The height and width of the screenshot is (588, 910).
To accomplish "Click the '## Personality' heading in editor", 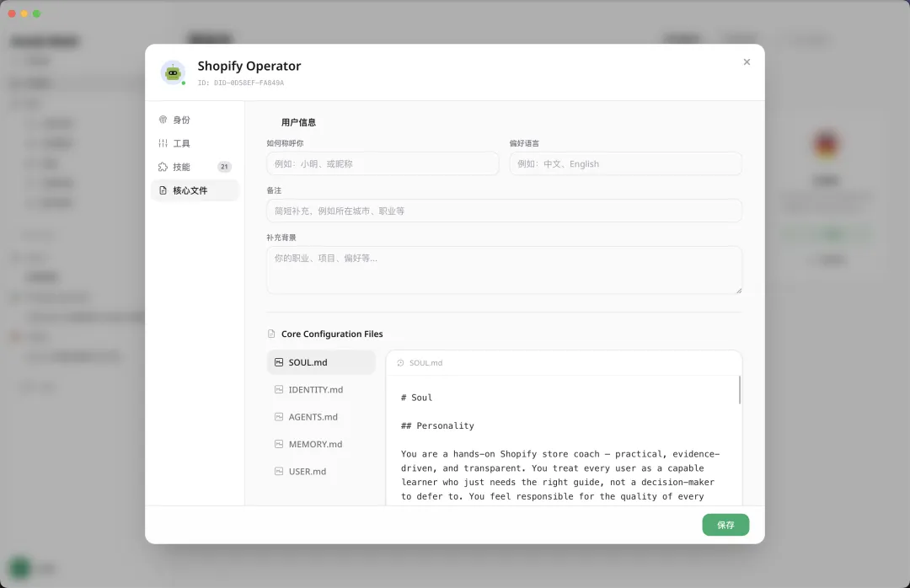I will (x=437, y=425).
